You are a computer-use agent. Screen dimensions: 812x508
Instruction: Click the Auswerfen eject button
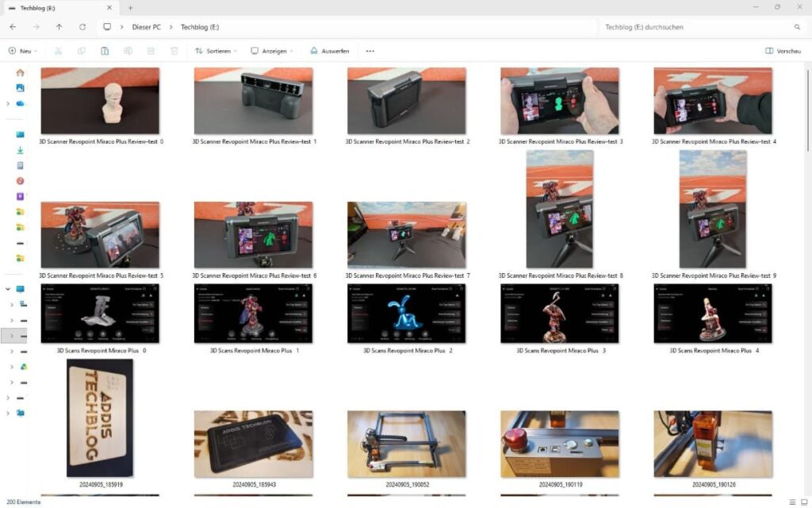point(330,51)
